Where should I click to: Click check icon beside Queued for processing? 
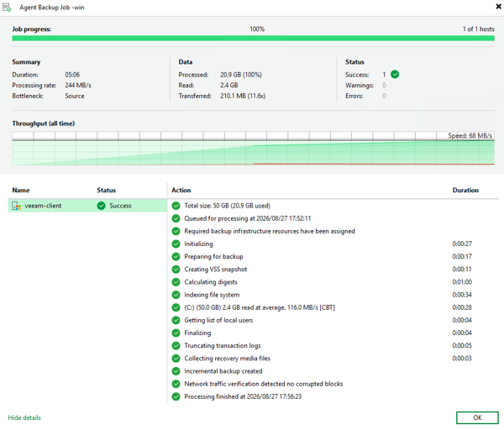(176, 218)
